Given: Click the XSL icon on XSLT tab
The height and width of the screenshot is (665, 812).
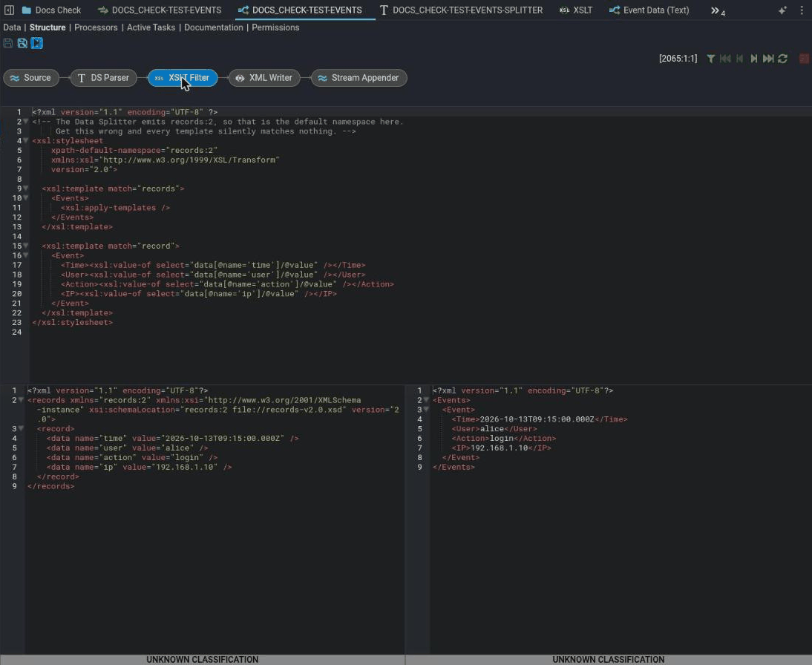Looking at the screenshot, I should [564, 10].
